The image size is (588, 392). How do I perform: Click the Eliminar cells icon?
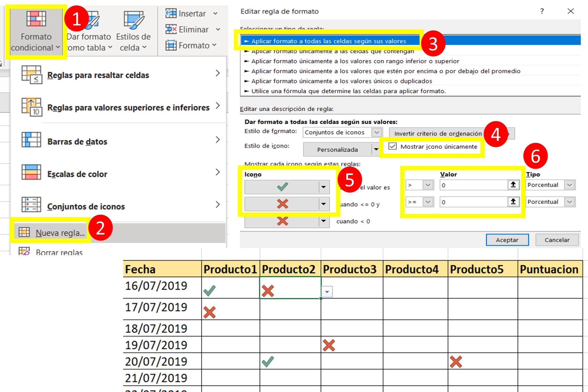171,29
